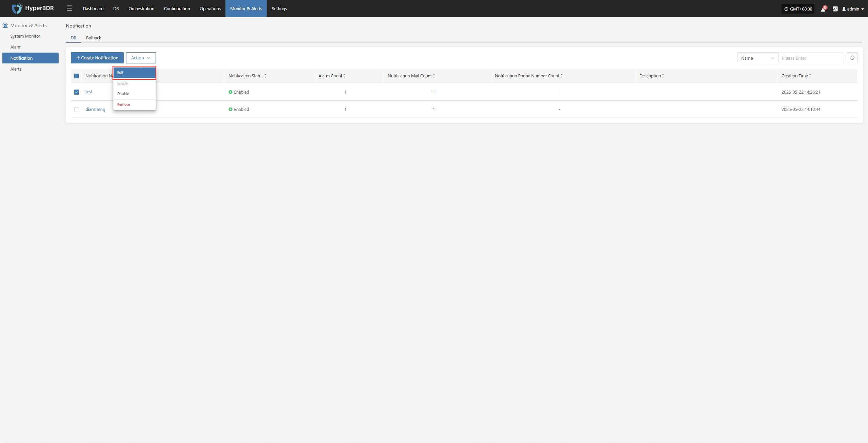Choose Edit from the Action menu
The height and width of the screenshot is (443, 868).
(135, 73)
